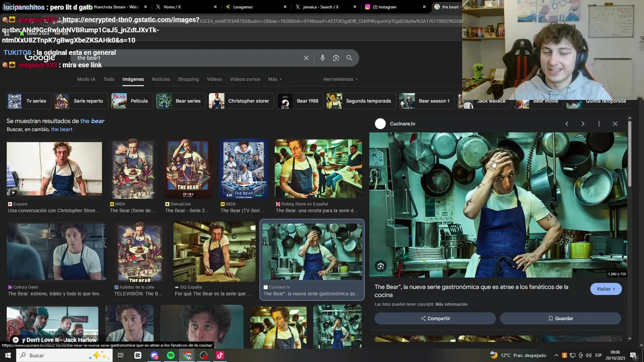The image size is (644, 362).
Task: Filter by Bear 1988 chip
Action: 300,101
